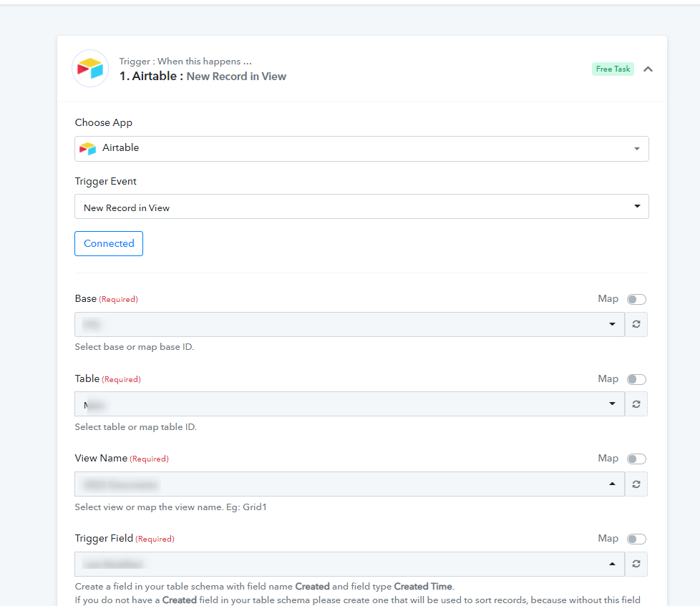Click the trigger title '1. Airtable : New Record in View'
The image size is (700, 606).
coord(203,77)
